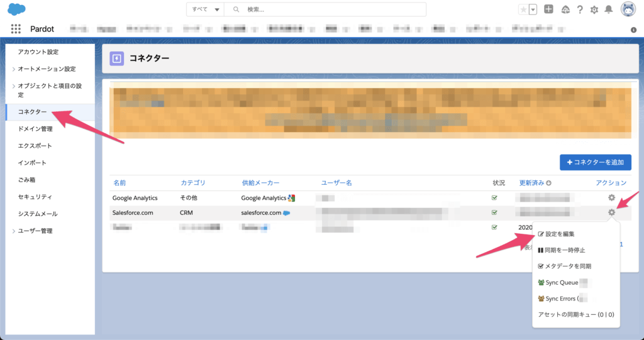Click the Google Analytics vendor logo
This screenshot has height=340, width=644.
[x=291, y=198]
